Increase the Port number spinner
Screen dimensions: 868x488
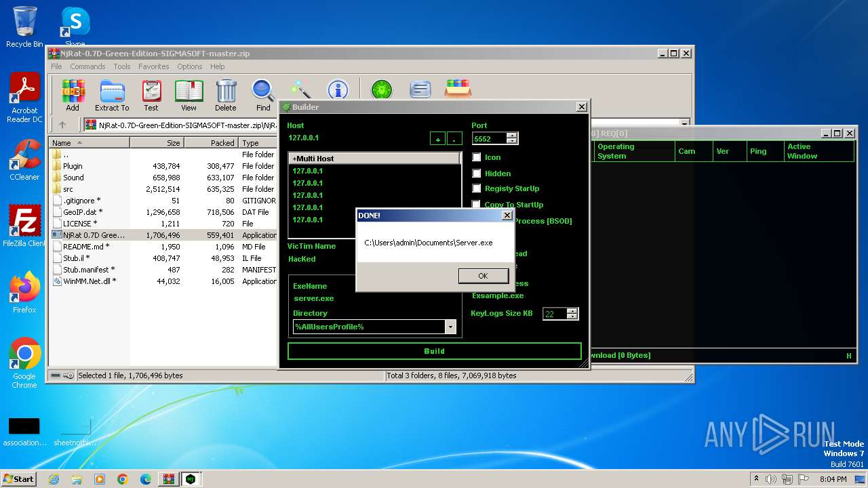pos(512,135)
